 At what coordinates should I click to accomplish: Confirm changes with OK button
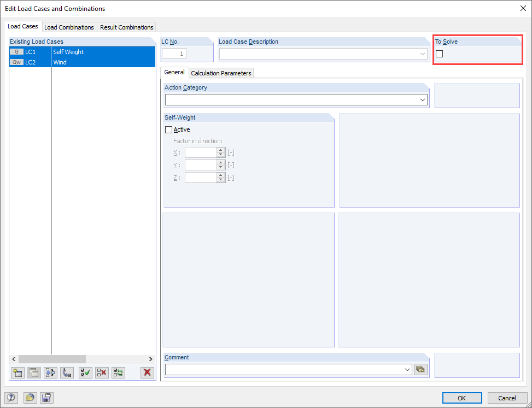point(461,398)
